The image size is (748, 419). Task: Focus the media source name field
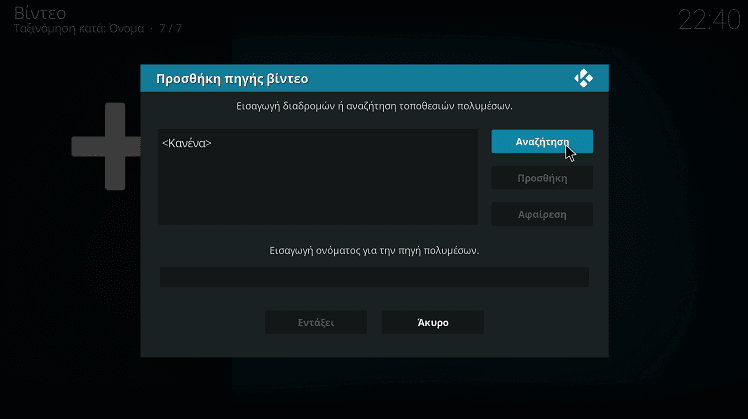click(374, 277)
